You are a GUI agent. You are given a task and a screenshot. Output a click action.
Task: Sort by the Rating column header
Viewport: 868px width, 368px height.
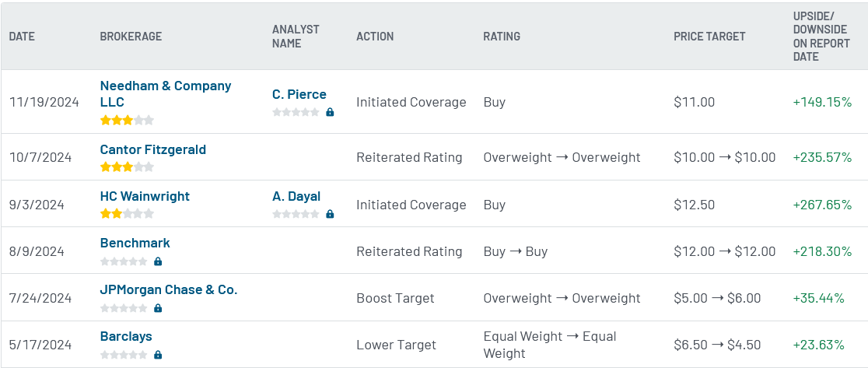(x=502, y=37)
